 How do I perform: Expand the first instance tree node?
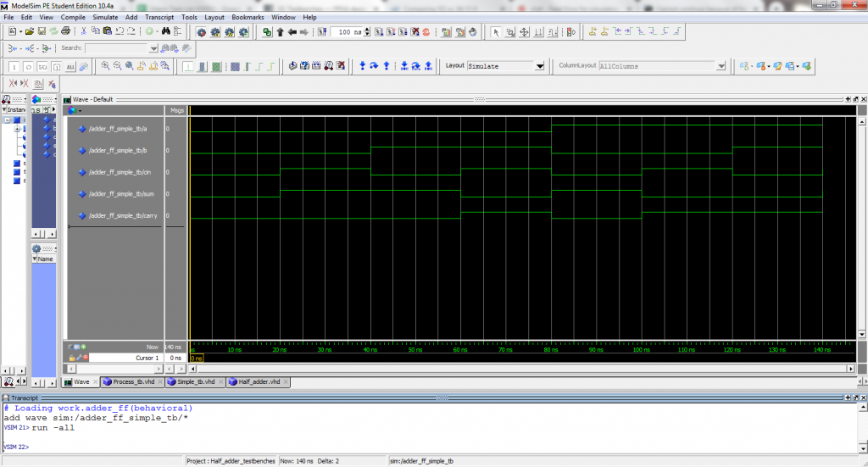[x=7, y=120]
